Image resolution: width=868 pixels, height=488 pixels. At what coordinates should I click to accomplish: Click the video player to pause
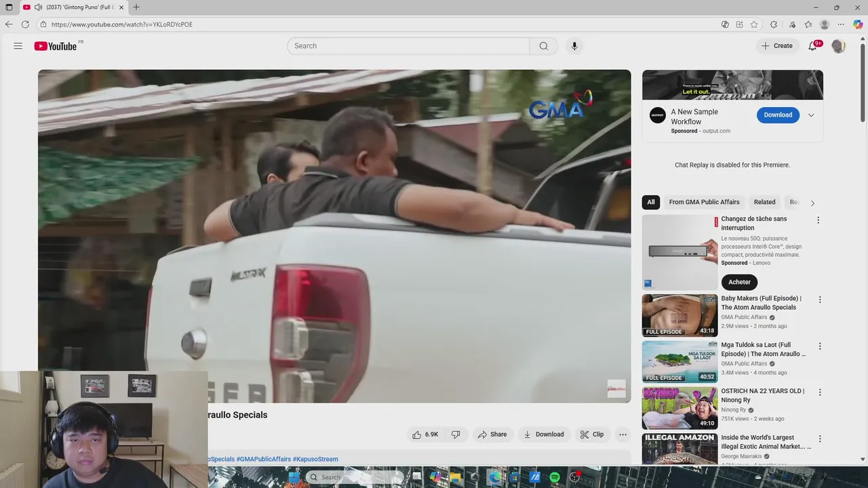point(334,236)
